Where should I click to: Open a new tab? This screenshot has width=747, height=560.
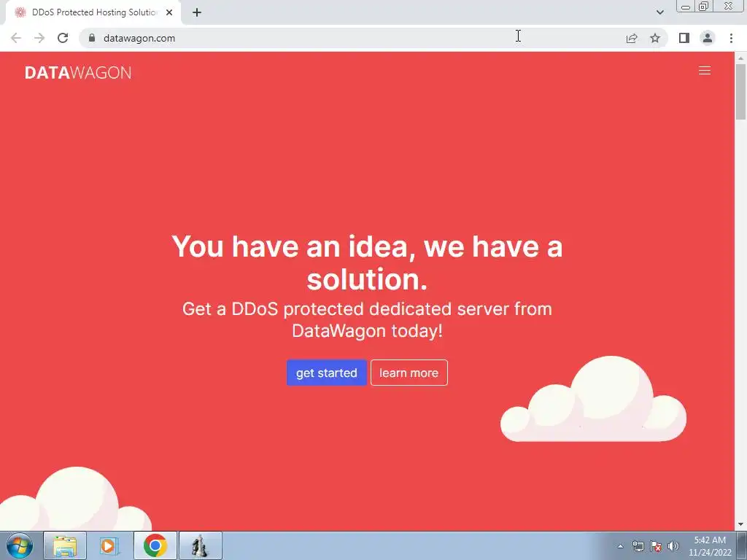197,12
